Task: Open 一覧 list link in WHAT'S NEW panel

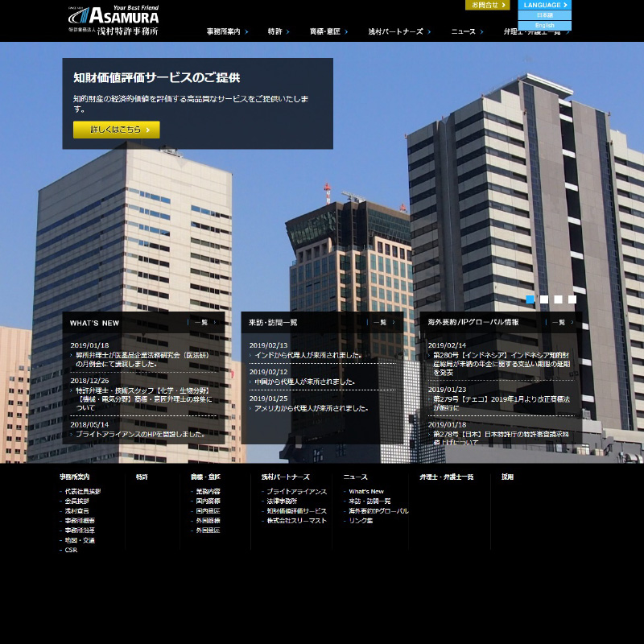Action: (x=203, y=323)
